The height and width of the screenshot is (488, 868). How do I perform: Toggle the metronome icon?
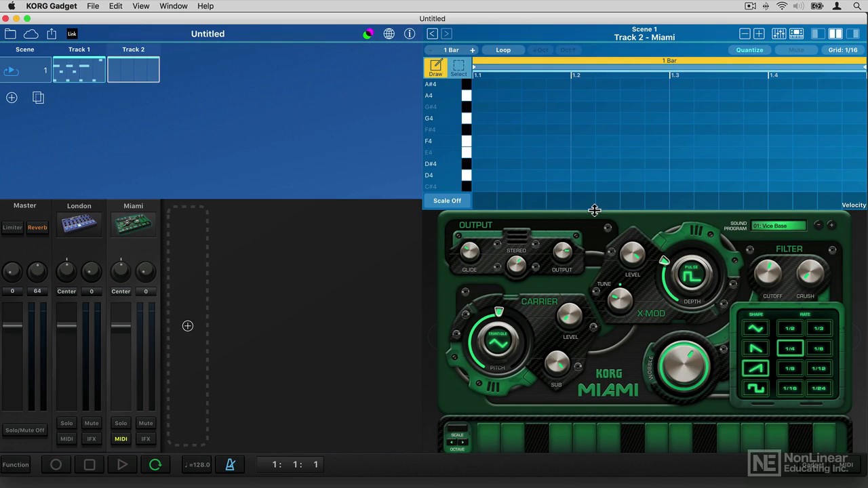230,464
